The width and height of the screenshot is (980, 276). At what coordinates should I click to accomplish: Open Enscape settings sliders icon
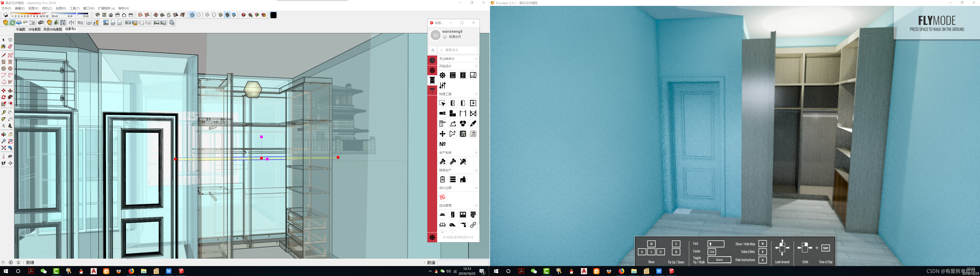coord(80,23)
